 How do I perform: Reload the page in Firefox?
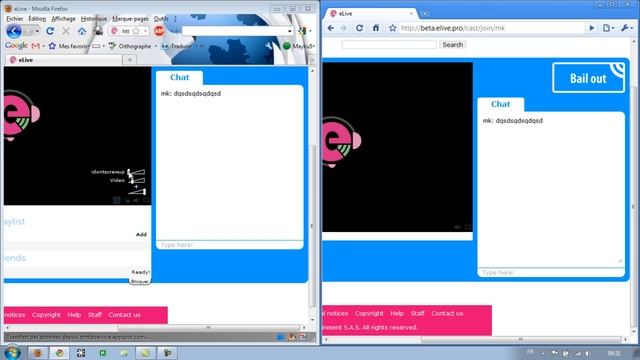[x=50, y=31]
